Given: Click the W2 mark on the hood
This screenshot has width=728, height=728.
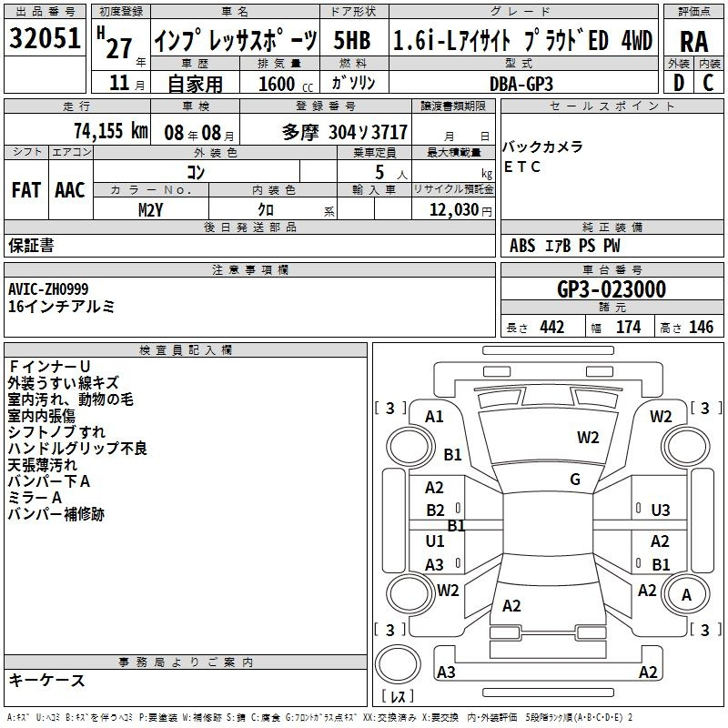Looking at the screenshot, I should [588, 438].
